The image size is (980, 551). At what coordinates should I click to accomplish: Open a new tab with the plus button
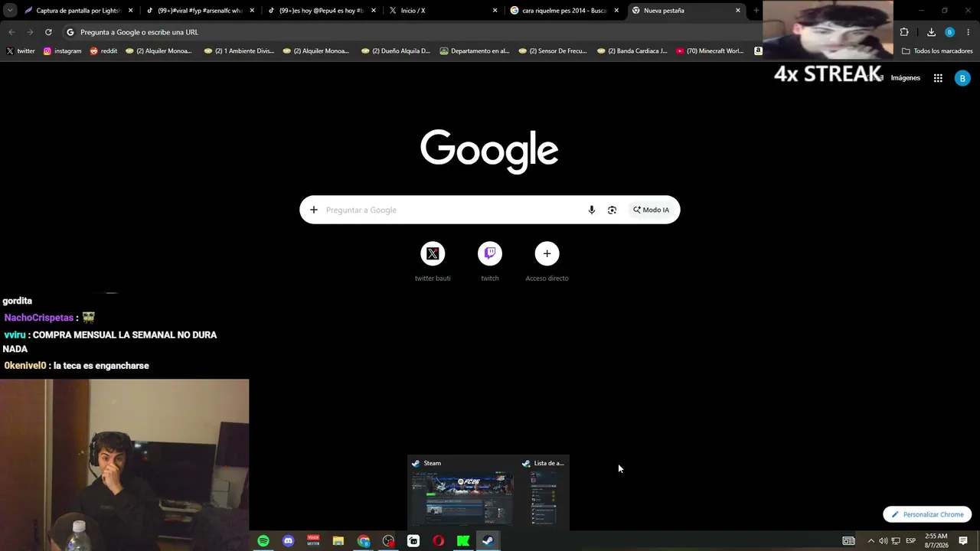pyautogui.click(x=756, y=11)
